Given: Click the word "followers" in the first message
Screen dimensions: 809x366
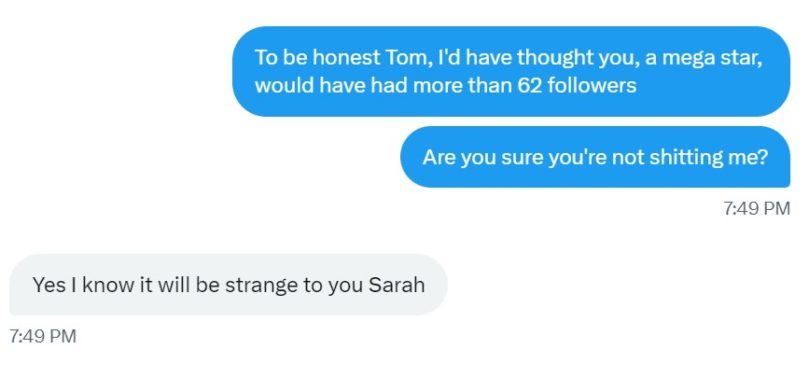Looking at the screenshot, I should pyautogui.click(x=591, y=85).
